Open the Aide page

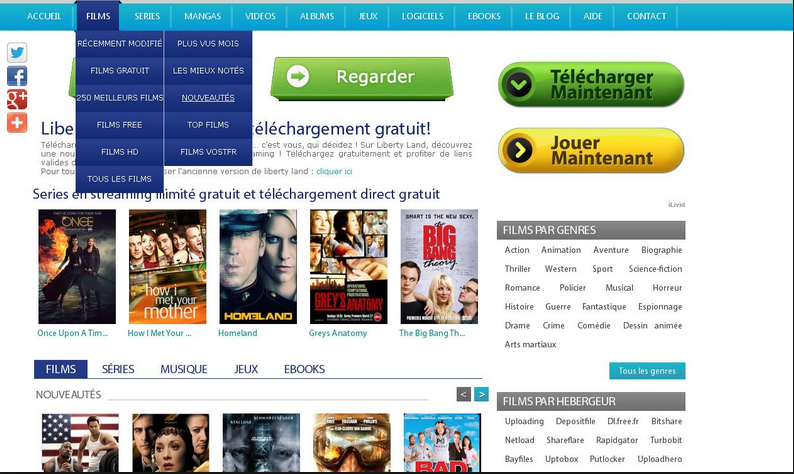592,16
